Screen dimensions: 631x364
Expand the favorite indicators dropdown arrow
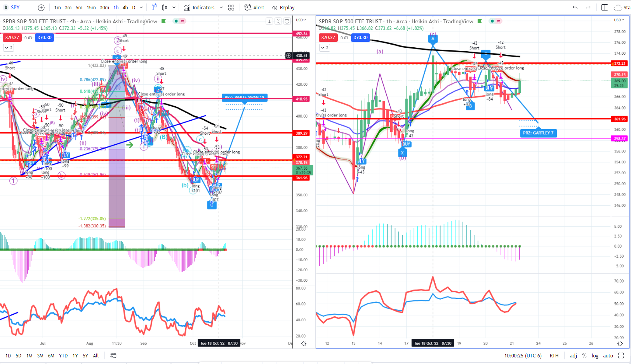tap(221, 7)
